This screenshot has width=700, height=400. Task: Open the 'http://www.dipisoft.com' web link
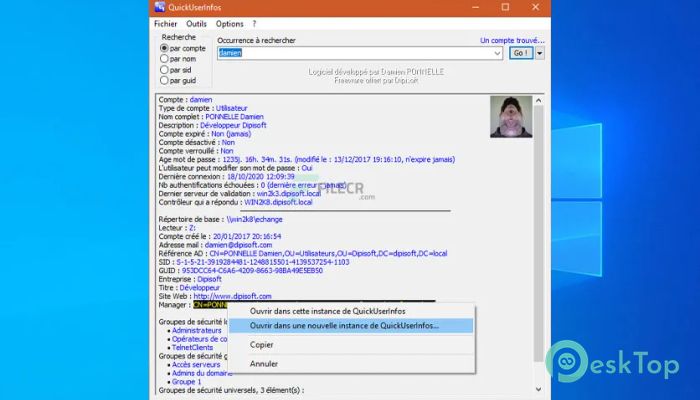tap(233, 296)
